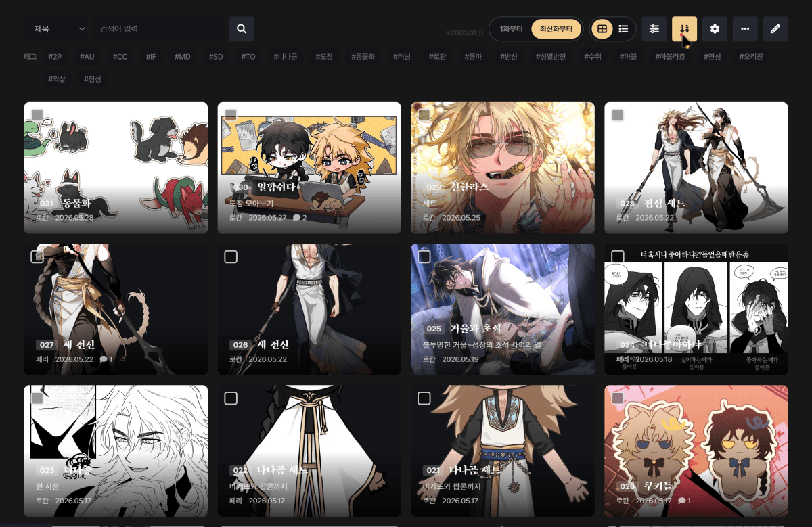The image size is (812, 527).
Task: Select the #도장 tag
Action: [324, 57]
